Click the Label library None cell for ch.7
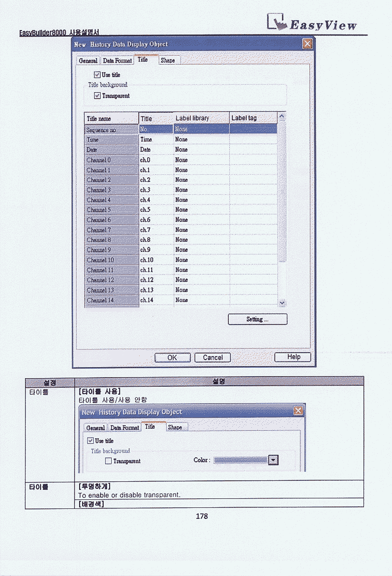This screenshot has height=576, width=392. 201,230
